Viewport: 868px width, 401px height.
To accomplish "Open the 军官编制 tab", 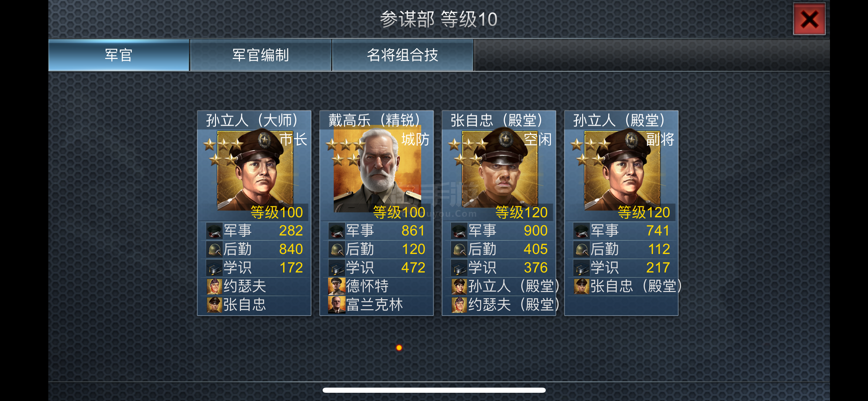I will coord(261,55).
